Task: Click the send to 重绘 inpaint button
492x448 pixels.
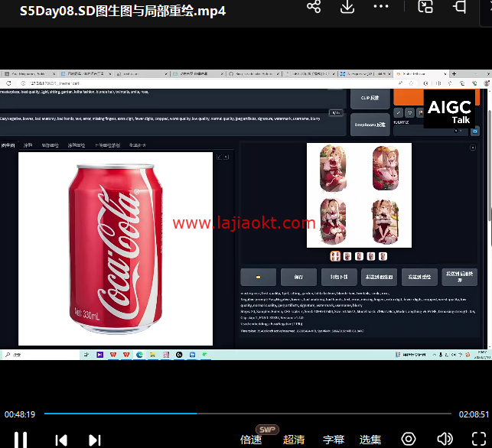Action: point(419,278)
